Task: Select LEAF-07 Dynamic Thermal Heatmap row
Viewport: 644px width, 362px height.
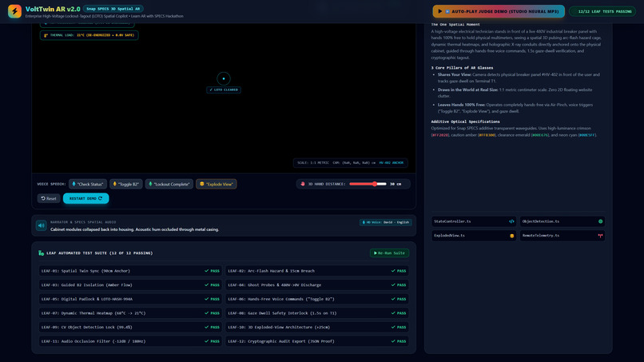Action: (130, 313)
